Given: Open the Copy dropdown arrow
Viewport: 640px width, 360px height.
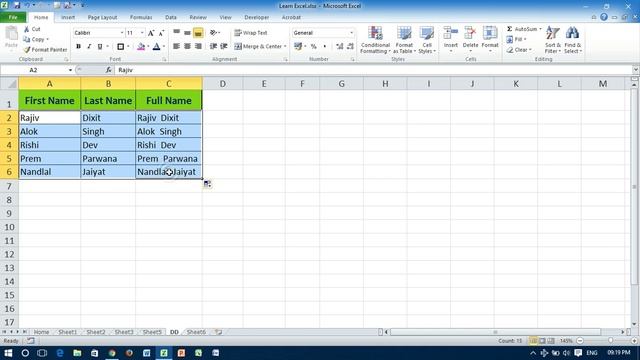Looking at the screenshot, I should pos(48,40).
